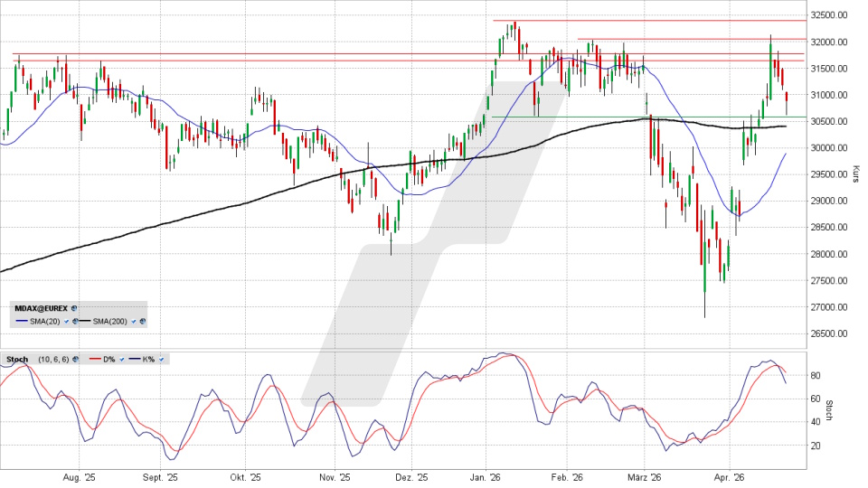Click the 26500.00 price axis label

[x=829, y=333]
